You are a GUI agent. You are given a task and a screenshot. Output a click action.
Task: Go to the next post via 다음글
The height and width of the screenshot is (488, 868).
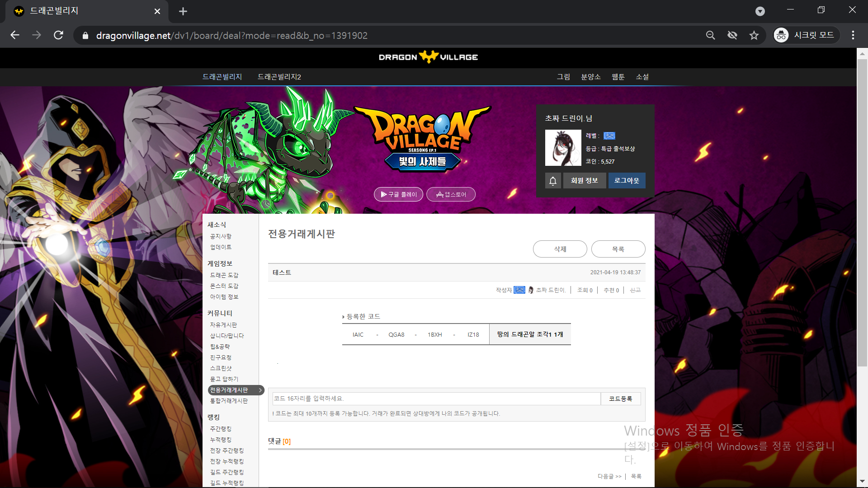(609, 476)
